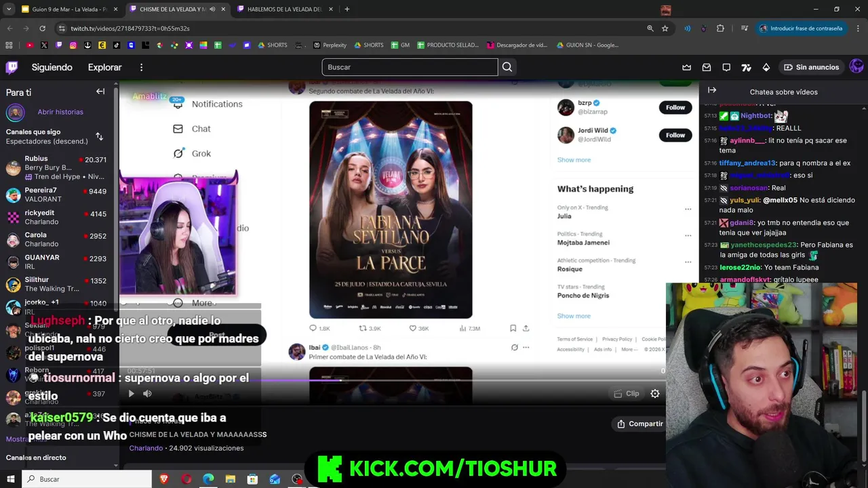Open the browser extensions puzzle icon
The width and height of the screenshot is (868, 488).
(720, 28)
